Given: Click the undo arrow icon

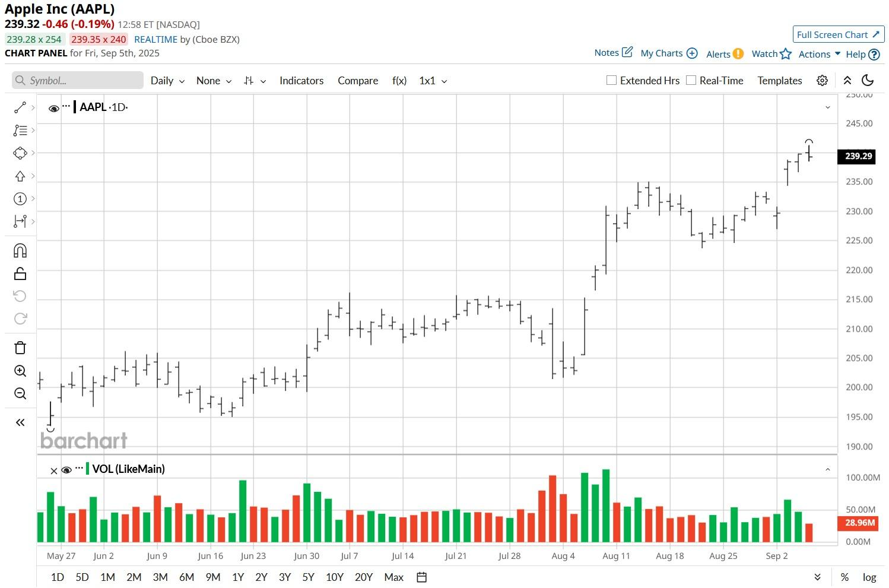Looking at the screenshot, I should (20, 296).
